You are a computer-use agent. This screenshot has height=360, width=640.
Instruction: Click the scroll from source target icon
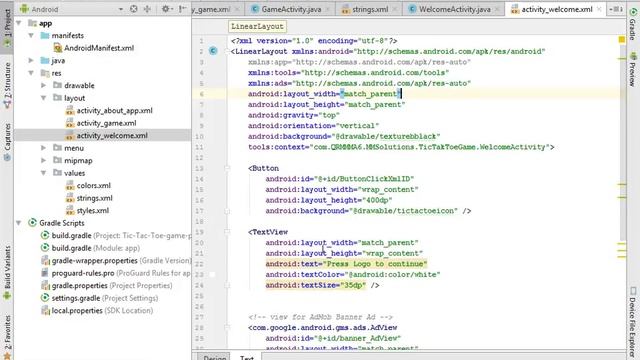133,9
